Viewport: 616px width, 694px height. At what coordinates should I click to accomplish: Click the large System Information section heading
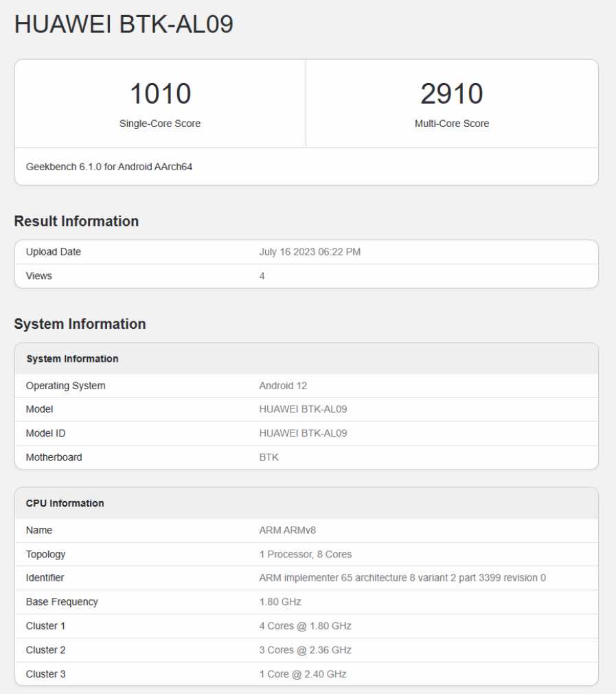pyautogui.click(x=80, y=324)
